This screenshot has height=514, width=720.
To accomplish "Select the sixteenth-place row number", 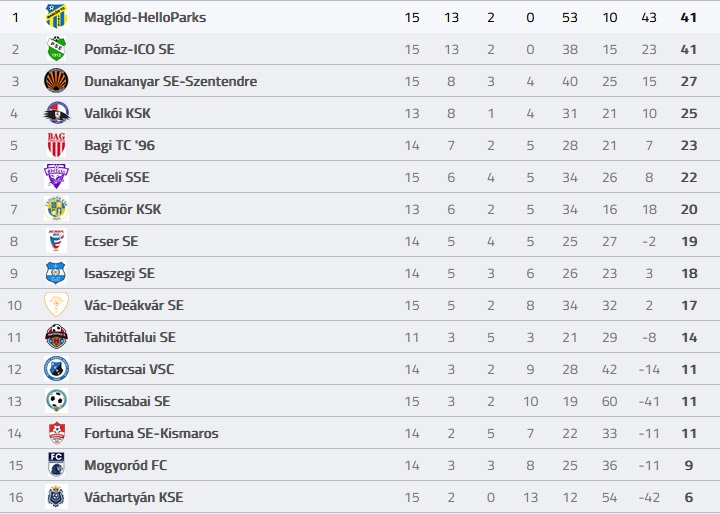I will point(16,497).
